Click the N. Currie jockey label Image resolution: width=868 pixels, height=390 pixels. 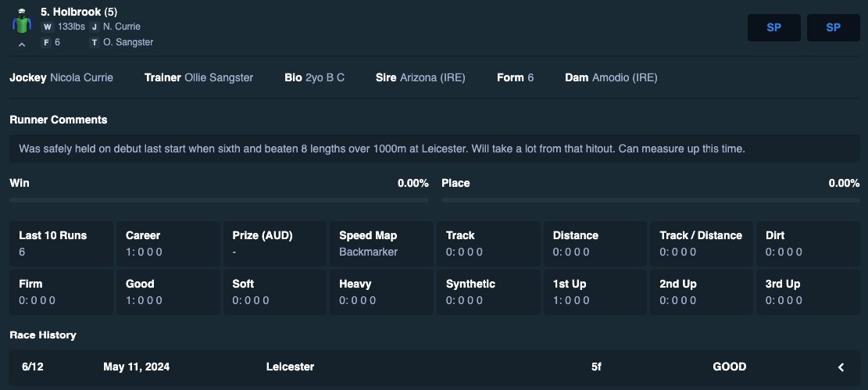point(121,27)
